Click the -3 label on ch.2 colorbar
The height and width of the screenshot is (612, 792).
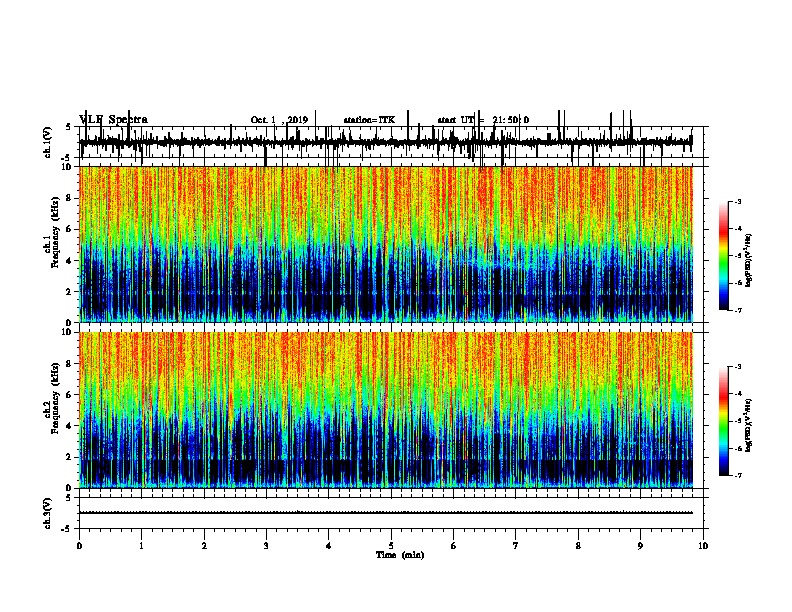click(x=738, y=367)
